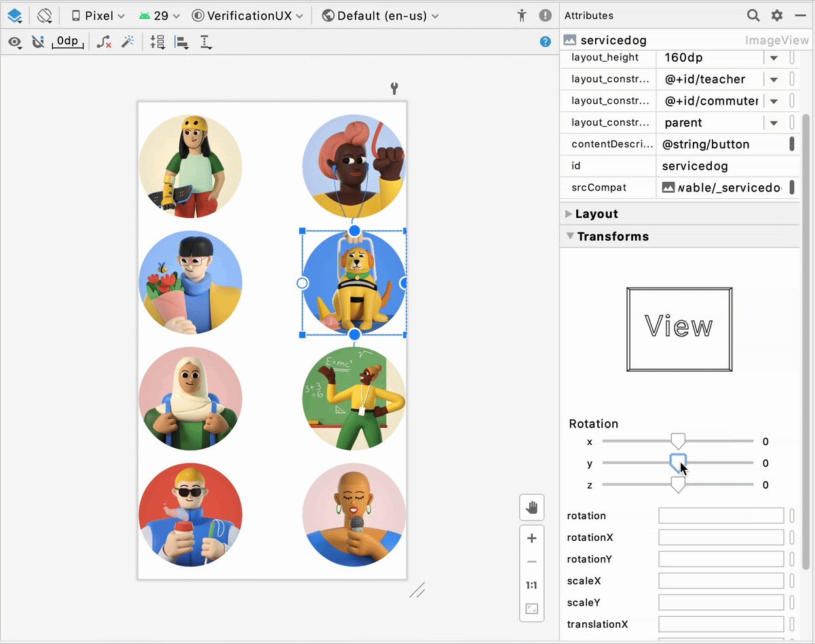Screen dimensions: 815x644
Task: Click the resource picker bar beside srcCompat
Action: (x=792, y=187)
